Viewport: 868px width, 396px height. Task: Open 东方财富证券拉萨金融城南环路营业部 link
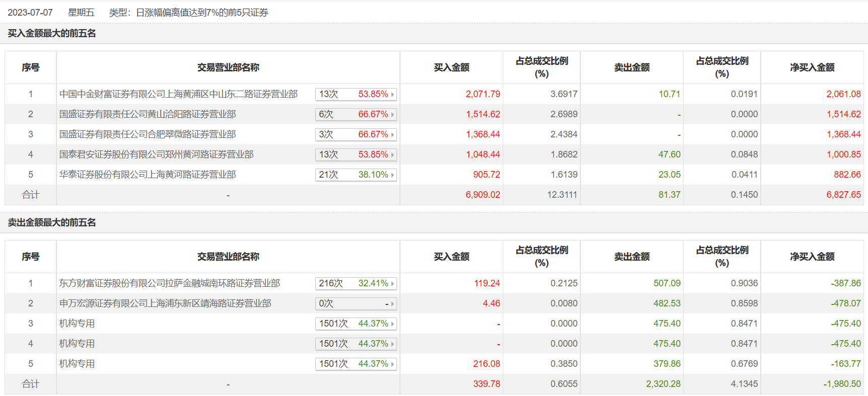[169, 283]
